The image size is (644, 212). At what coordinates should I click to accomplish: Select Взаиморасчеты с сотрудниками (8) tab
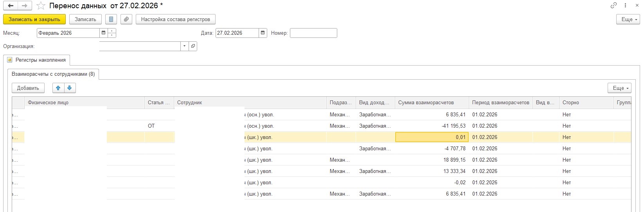pos(53,74)
